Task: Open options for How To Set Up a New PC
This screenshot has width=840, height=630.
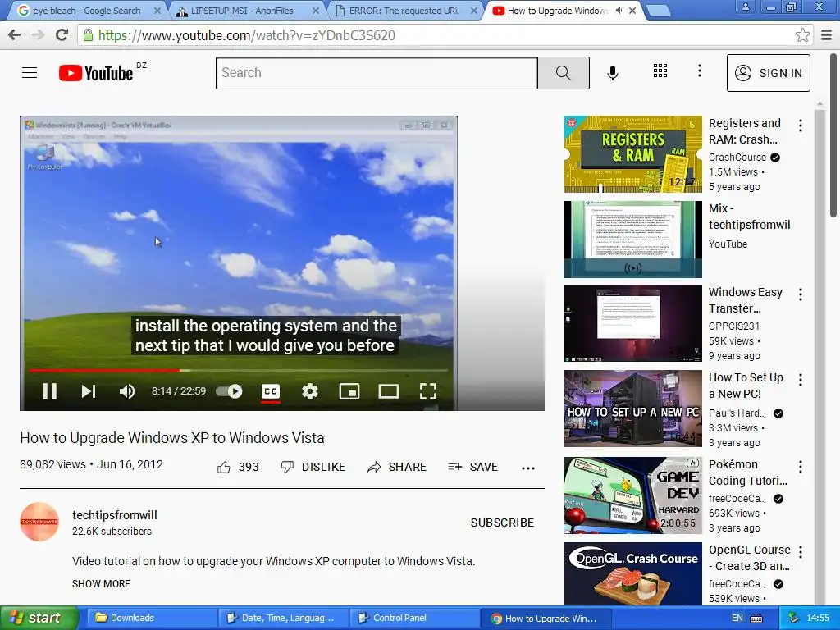Action: point(801,381)
